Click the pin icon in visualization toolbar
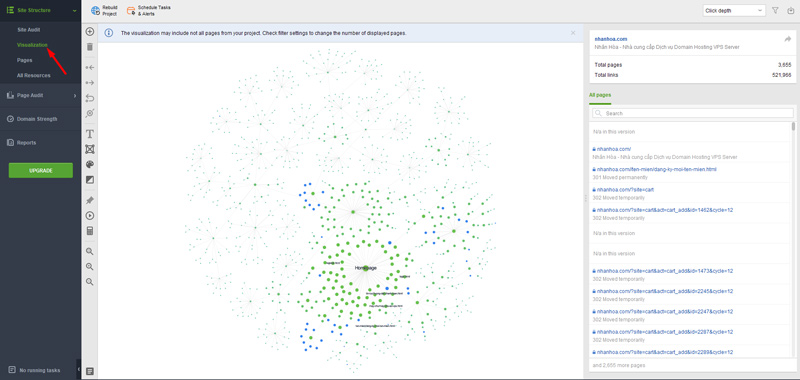 tap(90, 200)
